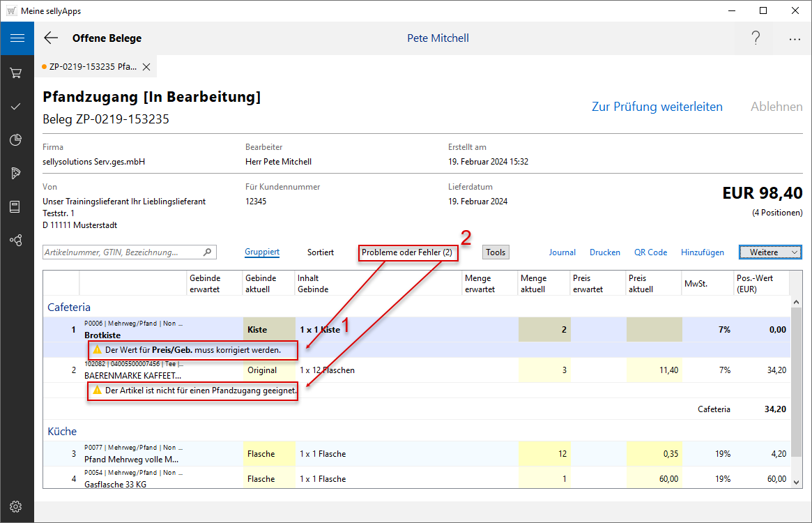Filter by Probleme oder Fehler (2)
Image resolution: width=812 pixels, height=523 pixels.
point(408,252)
